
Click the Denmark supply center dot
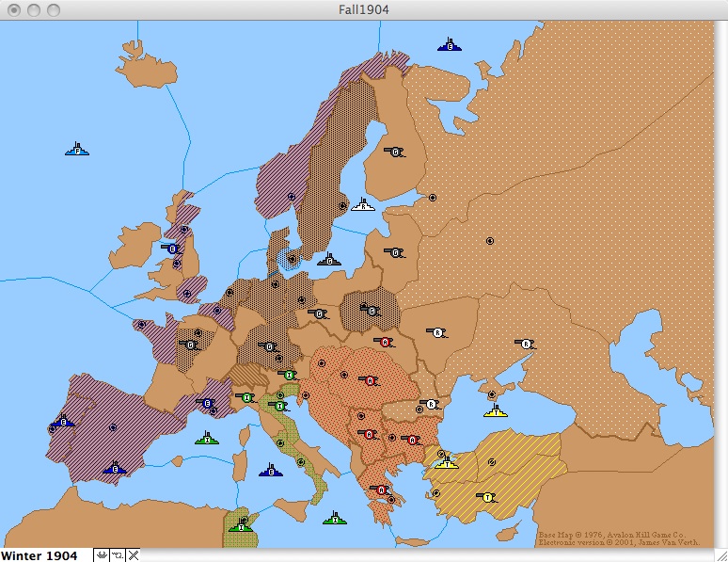[x=292, y=259]
